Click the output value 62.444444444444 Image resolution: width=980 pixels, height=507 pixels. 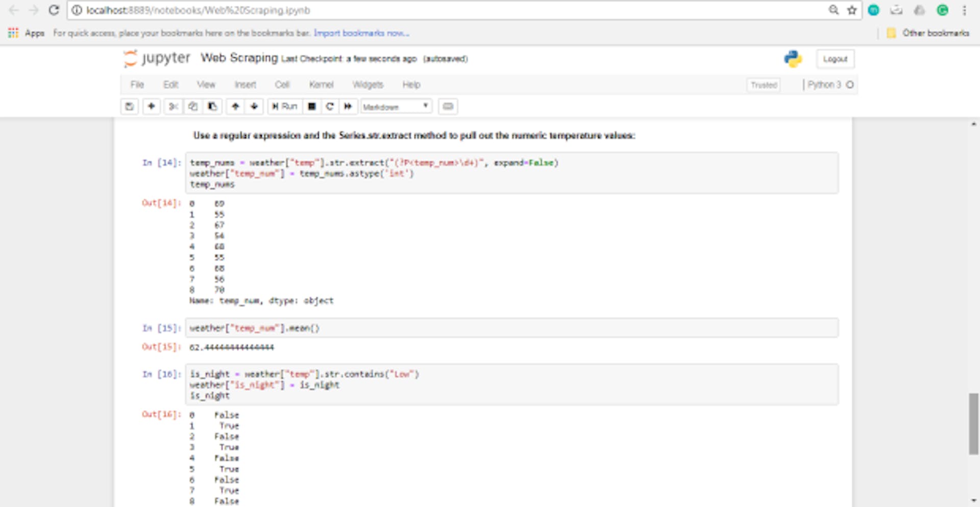click(x=232, y=347)
